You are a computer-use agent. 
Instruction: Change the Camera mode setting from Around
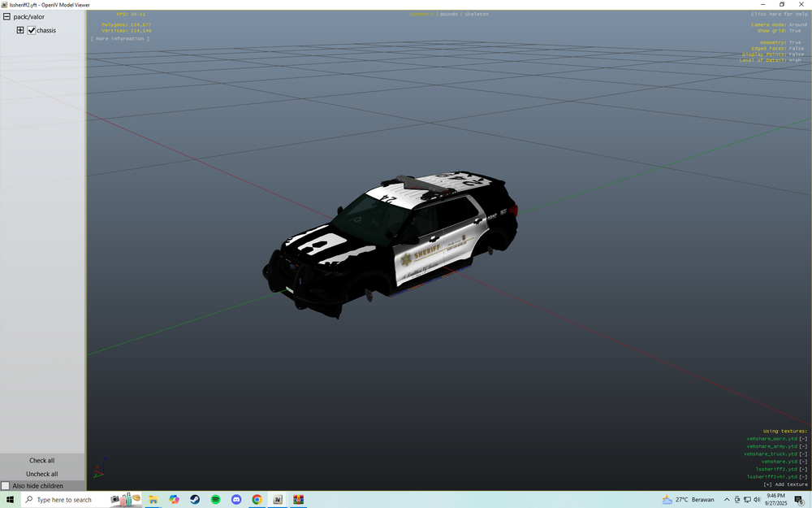[797, 24]
